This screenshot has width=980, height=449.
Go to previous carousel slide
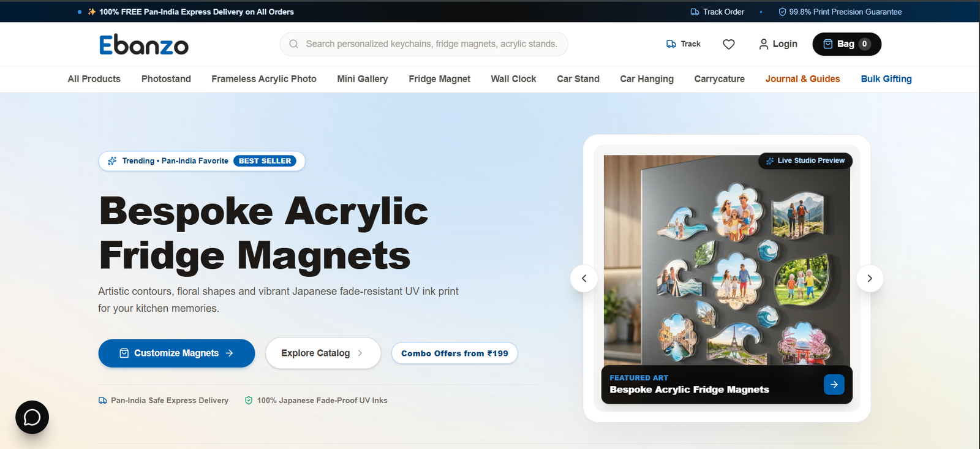[x=584, y=279]
